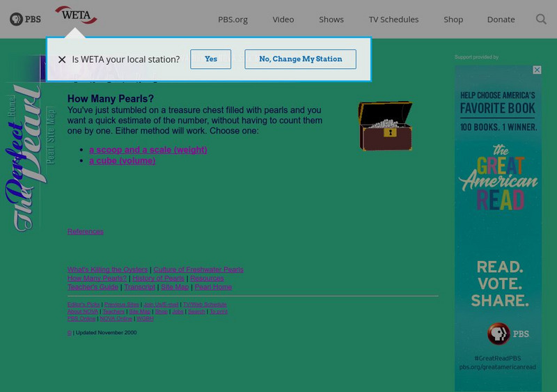Viewport: 557px width, 392px height.
Task: Open Previous Sites footer link
Action: [121, 304]
